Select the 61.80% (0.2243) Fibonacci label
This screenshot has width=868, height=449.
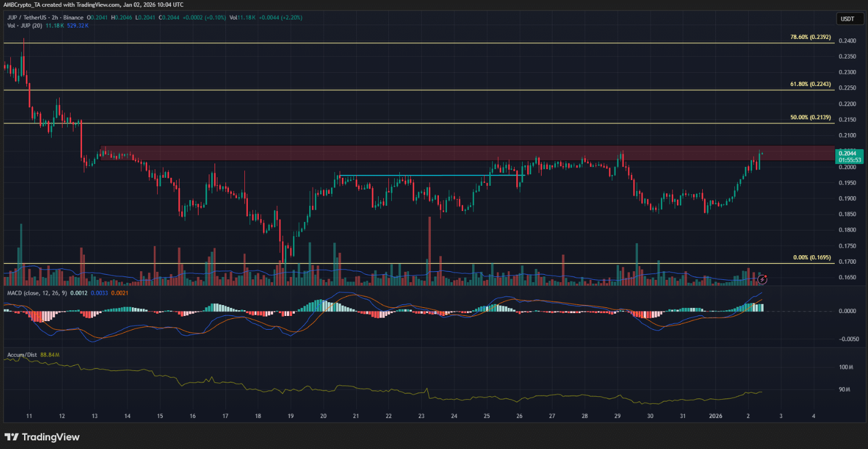810,84
